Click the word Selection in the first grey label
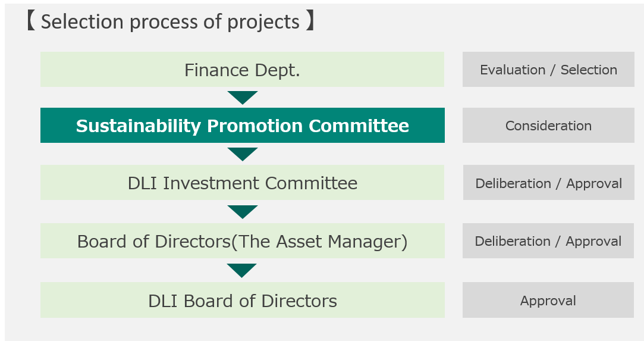Screen dimensions: 644x341 point(589,70)
